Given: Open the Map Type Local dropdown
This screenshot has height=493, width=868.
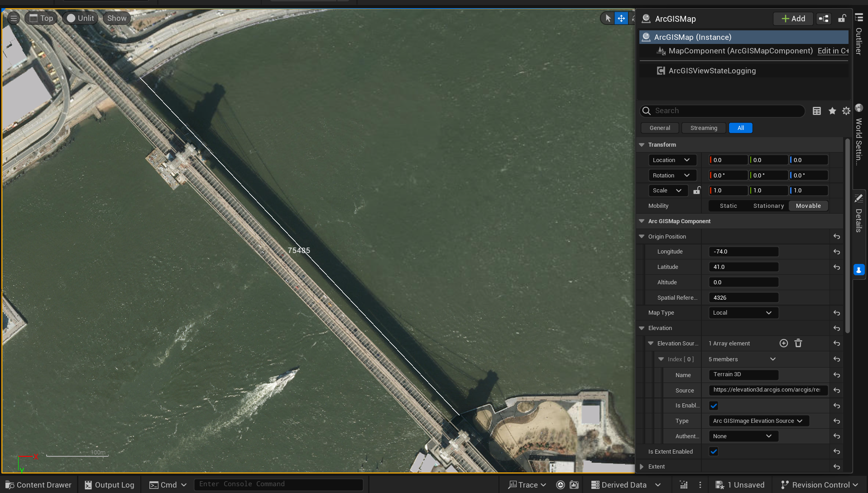Looking at the screenshot, I should point(743,312).
